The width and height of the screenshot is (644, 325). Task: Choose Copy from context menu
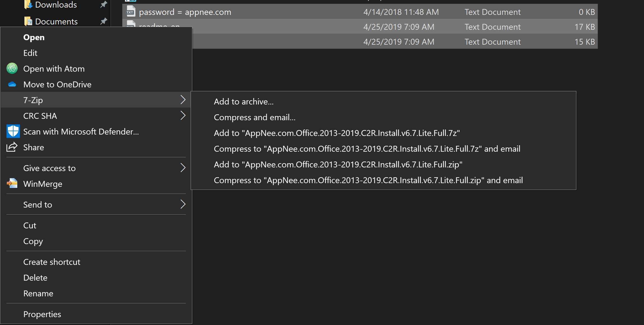click(x=96, y=241)
